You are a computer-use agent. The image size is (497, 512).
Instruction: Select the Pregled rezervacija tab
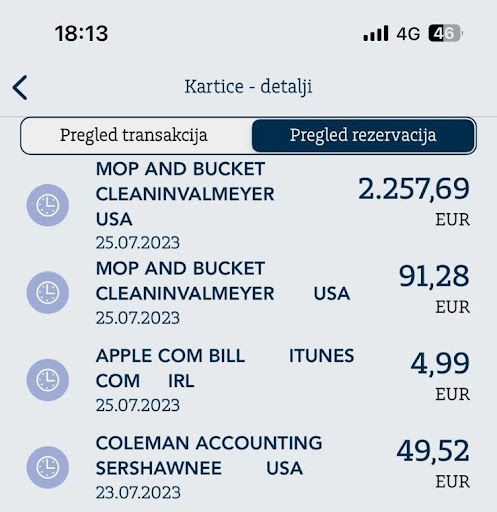(363, 136)
